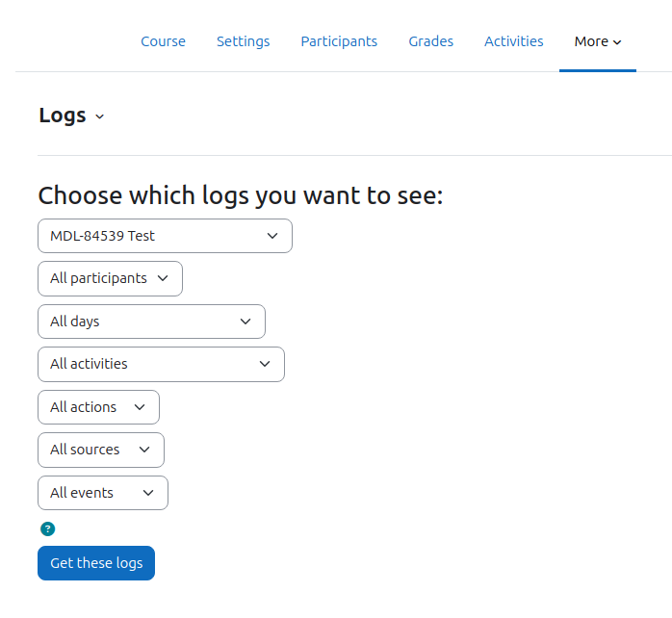Click the chevron beside the Logs heading
Screen dimensions: 672x618
click(99, 116)
